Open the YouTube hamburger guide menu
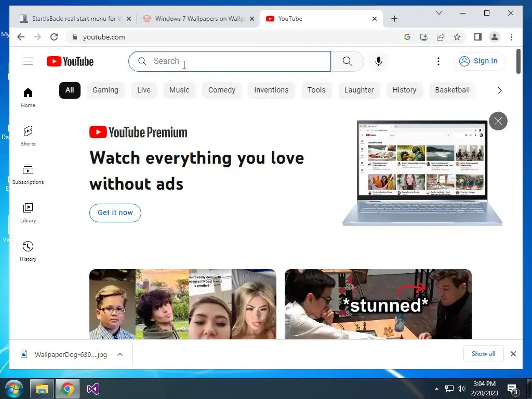The image size is (532, 399). click(28, 61)
